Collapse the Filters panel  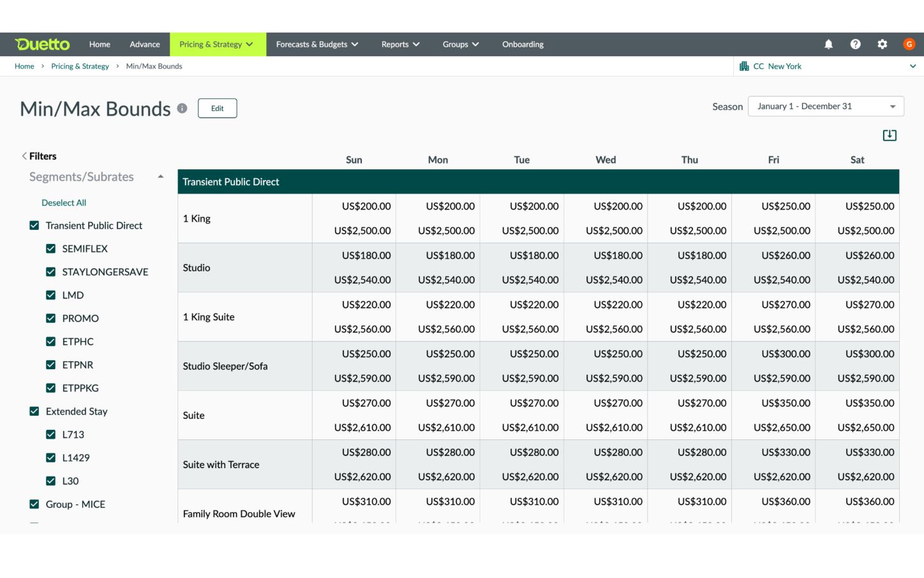coord(25,156)
